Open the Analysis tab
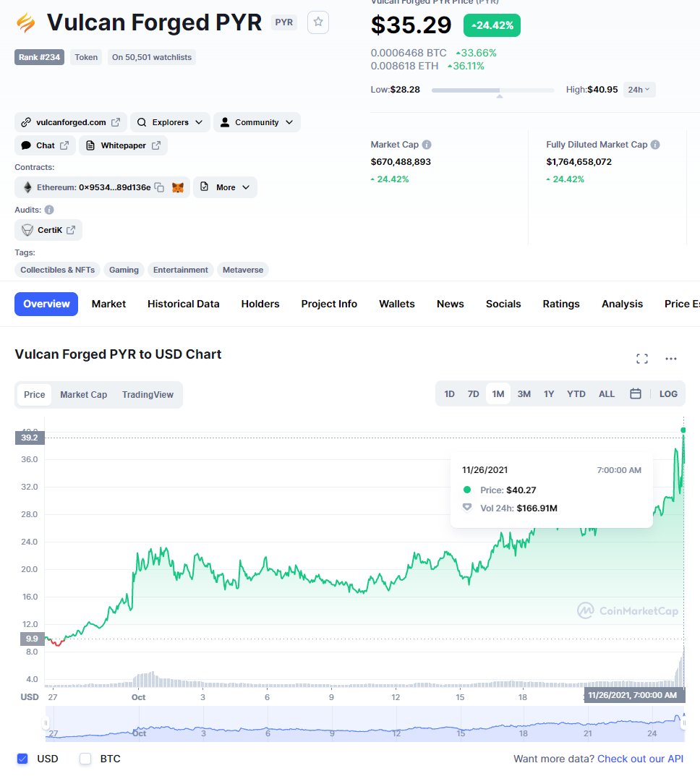 622,304
